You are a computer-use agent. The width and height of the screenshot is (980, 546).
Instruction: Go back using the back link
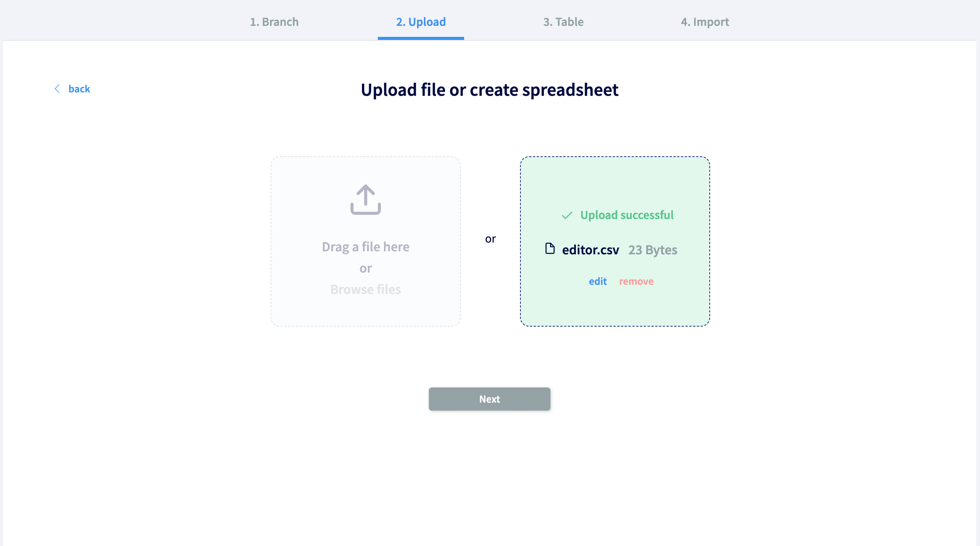click(x=79, y=89)
